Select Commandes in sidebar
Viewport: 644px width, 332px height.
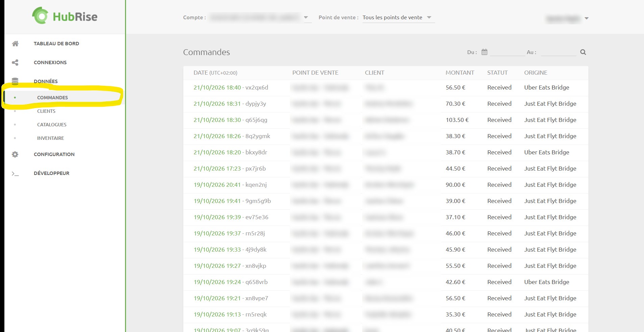click(x=52, y=98)
